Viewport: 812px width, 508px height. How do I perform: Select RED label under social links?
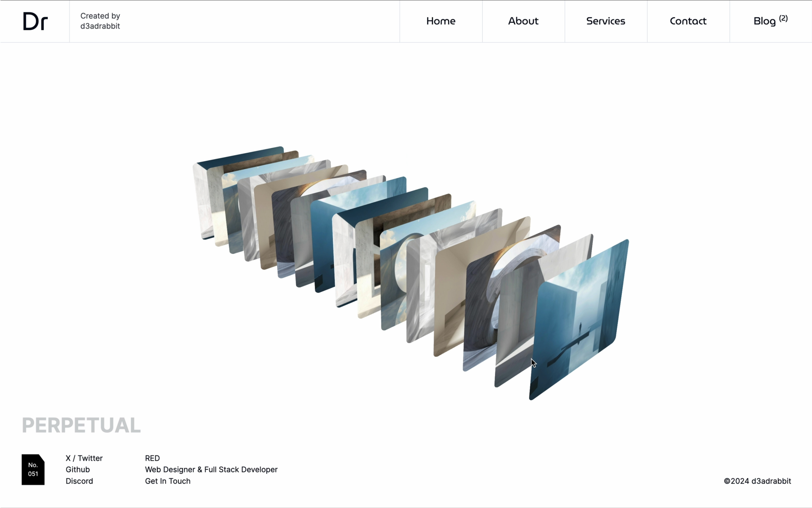pyautogui.click(x=153, y=458)
